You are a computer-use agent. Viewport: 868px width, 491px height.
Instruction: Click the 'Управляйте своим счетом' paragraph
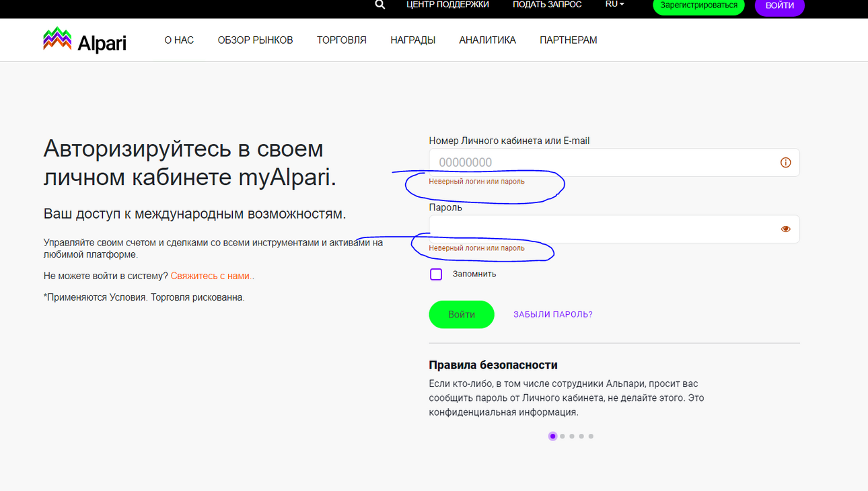tap(213, 249)
